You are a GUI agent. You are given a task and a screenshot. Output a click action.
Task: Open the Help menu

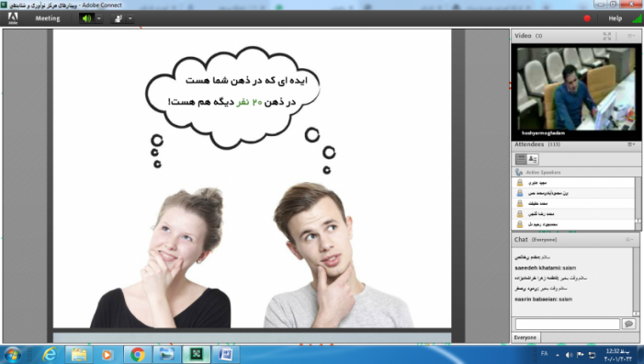[x=615, y=18]
